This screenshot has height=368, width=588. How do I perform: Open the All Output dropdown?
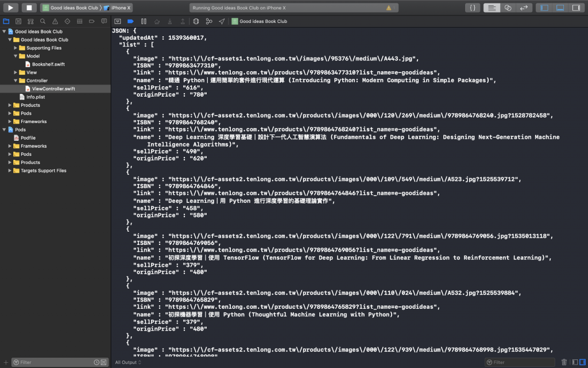click(x=128, y=362)
